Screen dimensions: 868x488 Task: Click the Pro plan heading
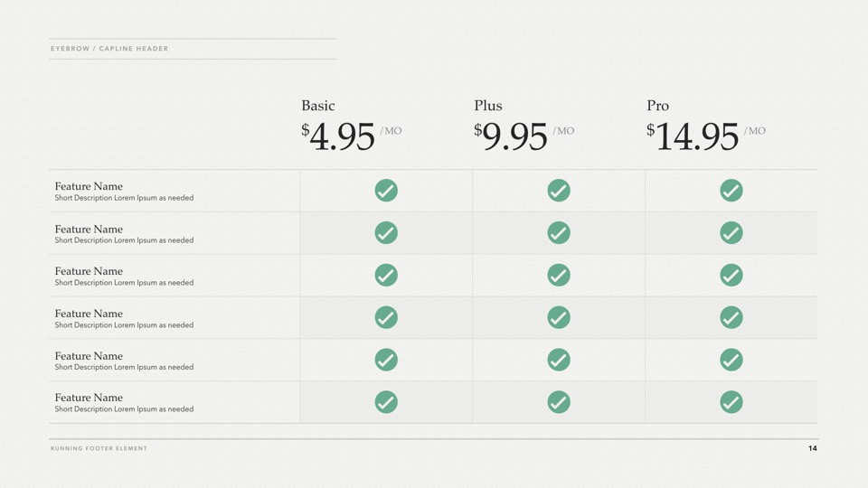[x=657, y=106]
